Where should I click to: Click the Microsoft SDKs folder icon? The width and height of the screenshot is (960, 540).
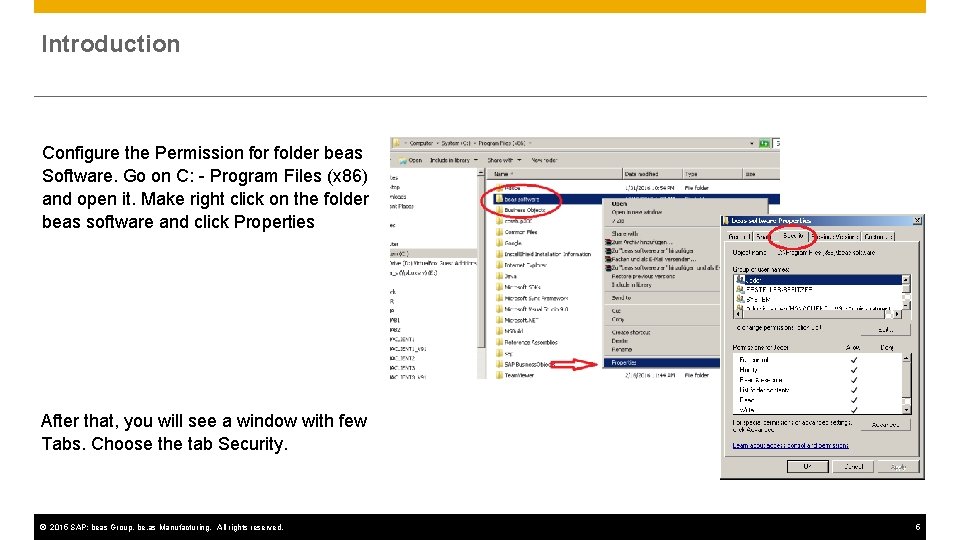tap(499, 287)
